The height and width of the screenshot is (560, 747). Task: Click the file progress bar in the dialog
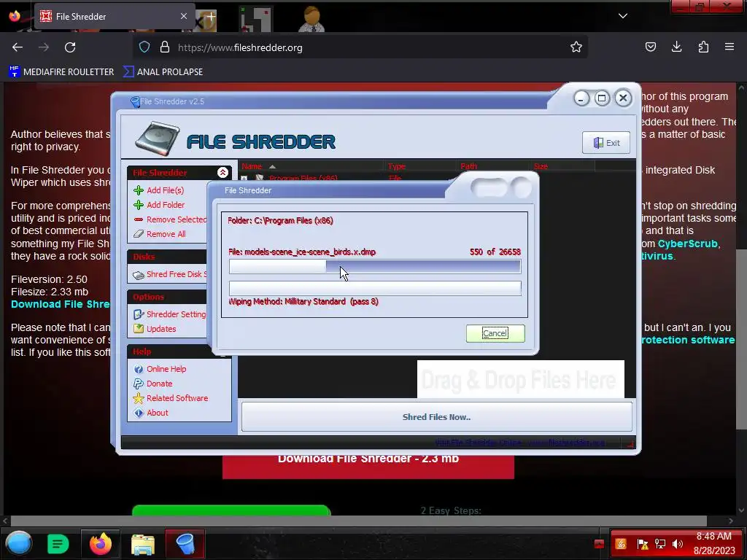(375, 267)
